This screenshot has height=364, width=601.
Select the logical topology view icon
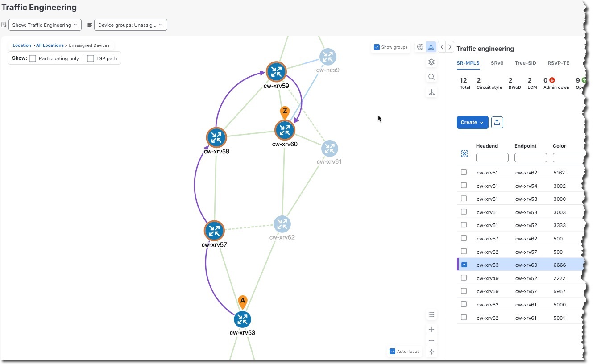[x=431, y=47]
